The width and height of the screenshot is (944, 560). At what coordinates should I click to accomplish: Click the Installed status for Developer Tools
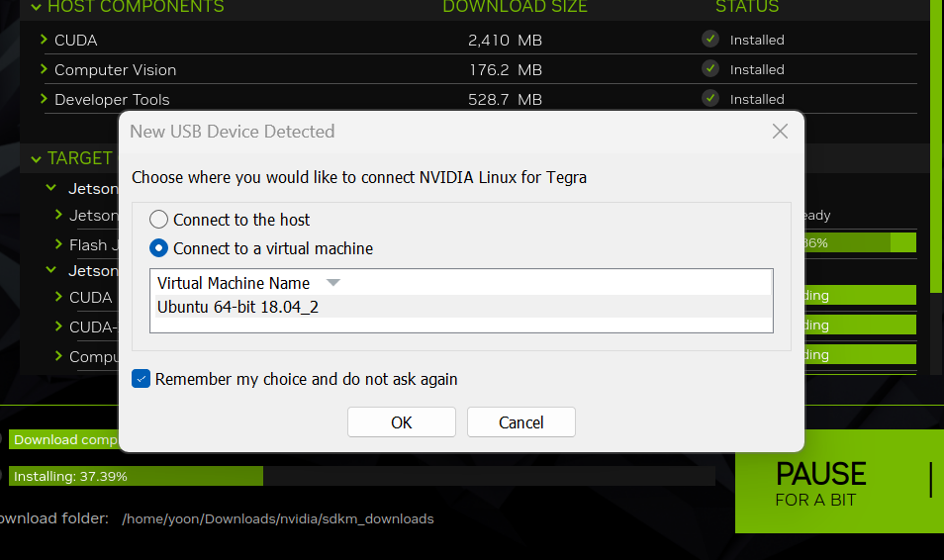[757, 99]
